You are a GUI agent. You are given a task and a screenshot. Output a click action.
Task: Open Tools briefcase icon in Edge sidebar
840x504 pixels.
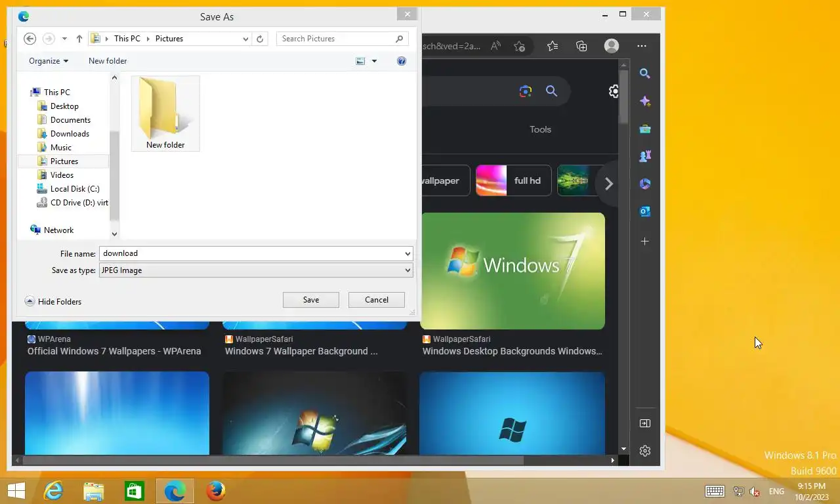[645, 129]
